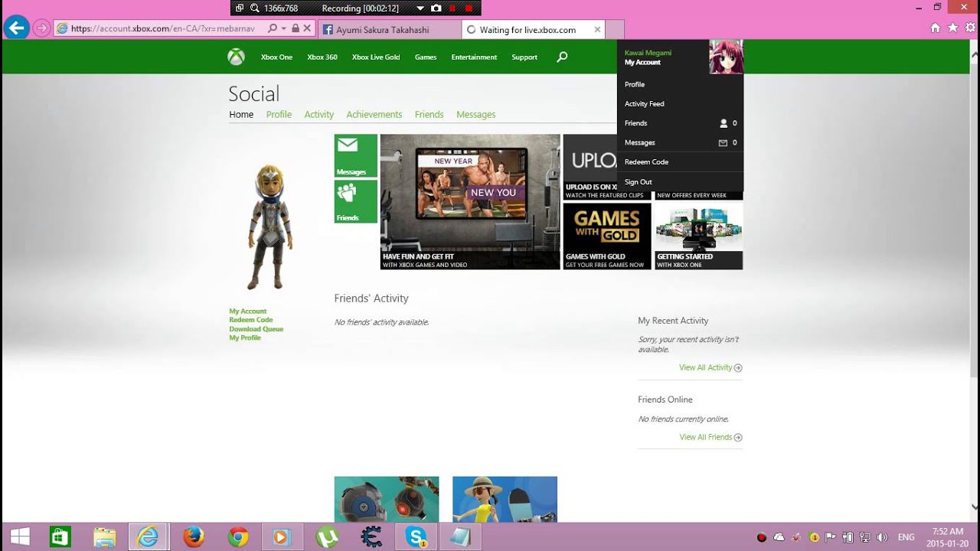Click the recorder camera snapshot icon

point(436,8)
